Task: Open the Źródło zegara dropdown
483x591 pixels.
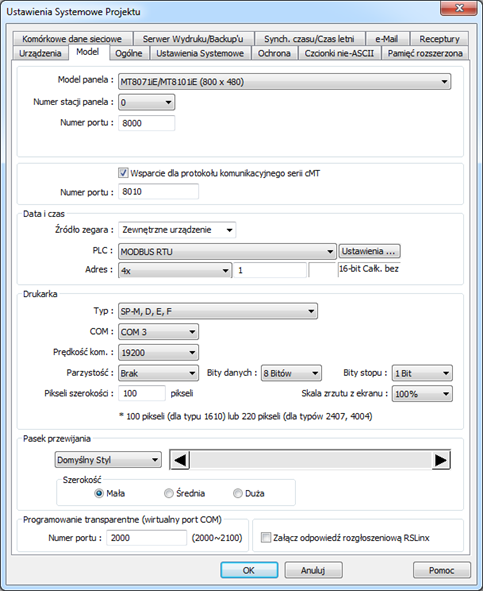Action: point(177,230)
